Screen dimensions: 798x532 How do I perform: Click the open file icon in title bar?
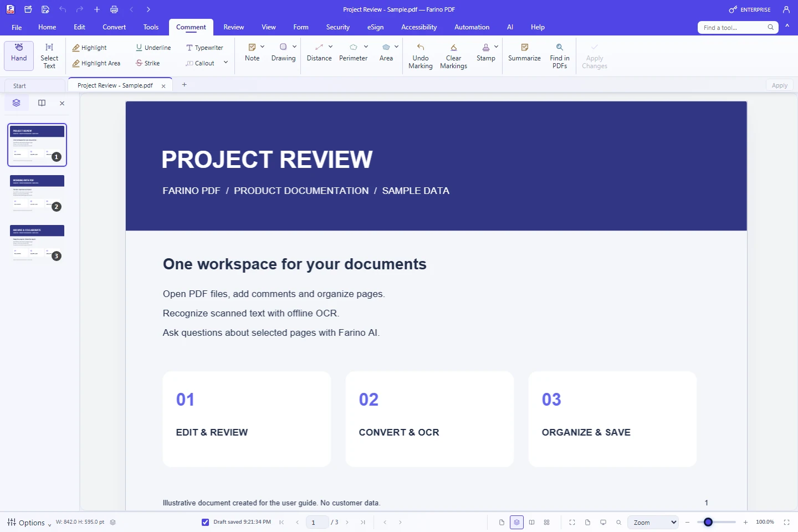[28, 9]
